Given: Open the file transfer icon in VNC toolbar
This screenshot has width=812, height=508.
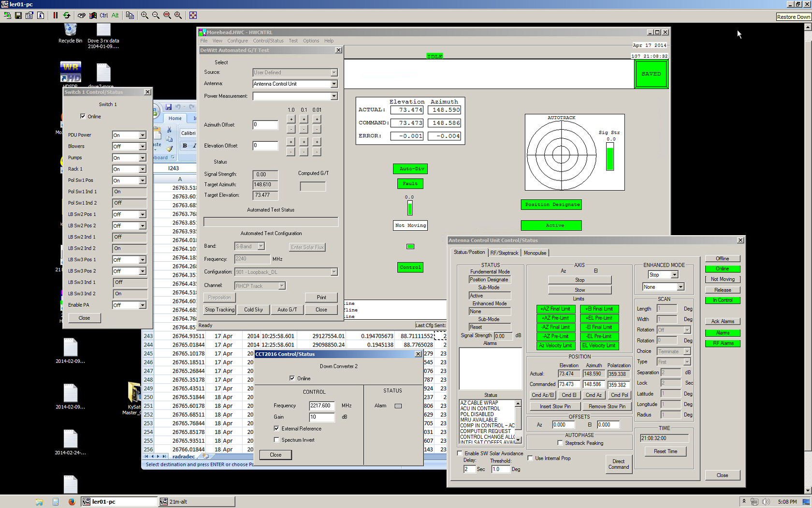Looking at the screenshot, I should click(x=130, y=15).
